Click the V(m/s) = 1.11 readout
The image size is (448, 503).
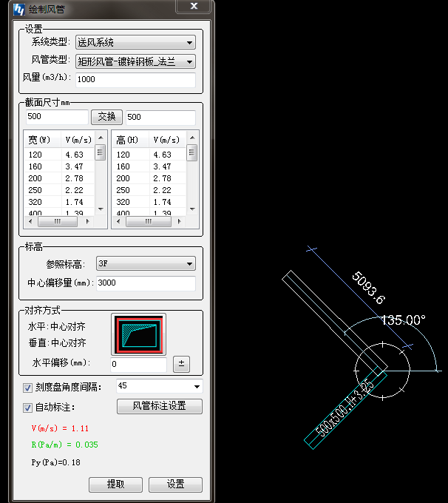60,428
